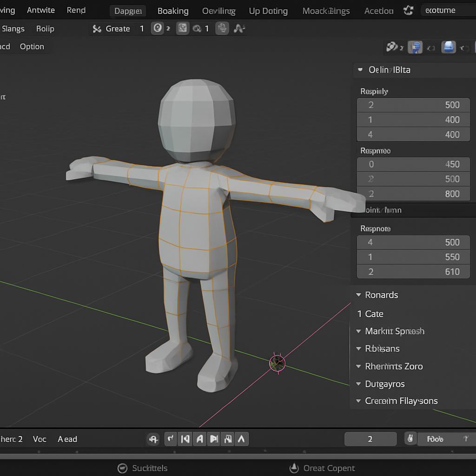The height and width of the screenshot is (476, 476).
Task: Click the scissors icon beside Greate
Action: coord(97,29)
